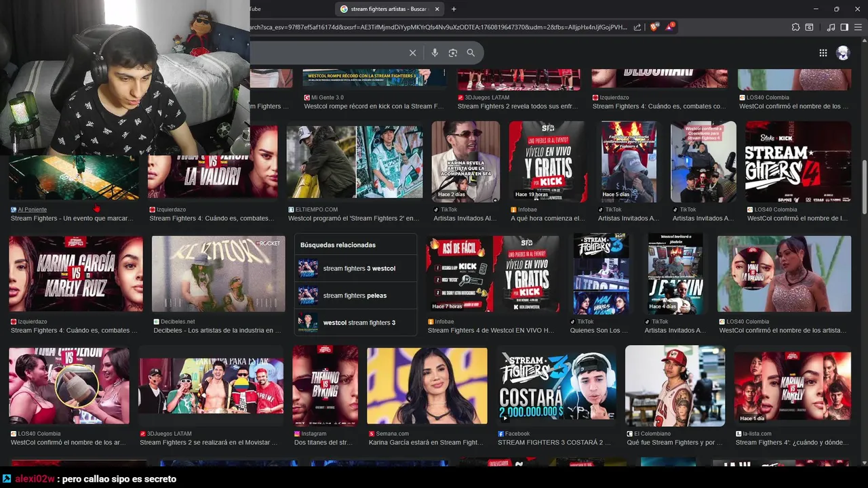This screenshot has height=488, width=868.
Task: Close the 'stream fighters artistas' tab
Action: (437, 9)
